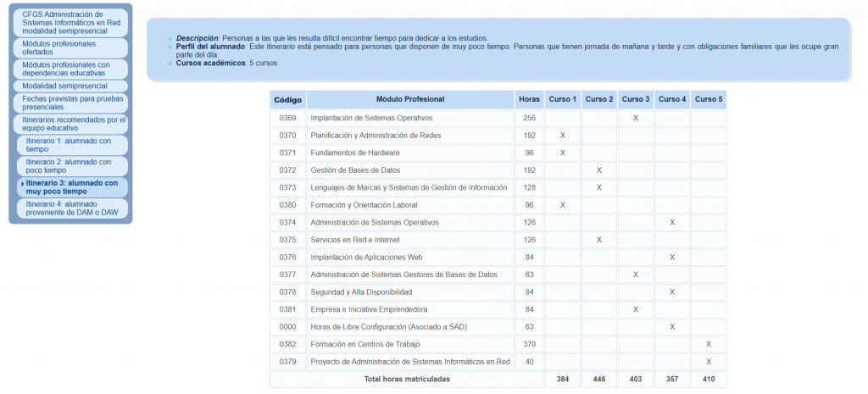Screen dimensions: 868x394
Task: Select Formación en Centros de Trabajo cell
Action: pyautogui.click(x=410, y=345)
